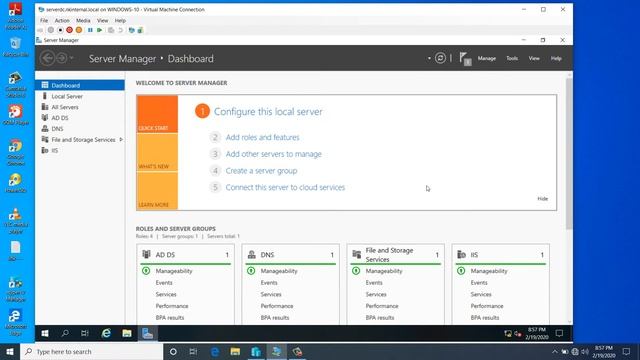Click Add other servers to manage link
The width and height of the screenshot is (640, 360).
(x=273, y=154)
